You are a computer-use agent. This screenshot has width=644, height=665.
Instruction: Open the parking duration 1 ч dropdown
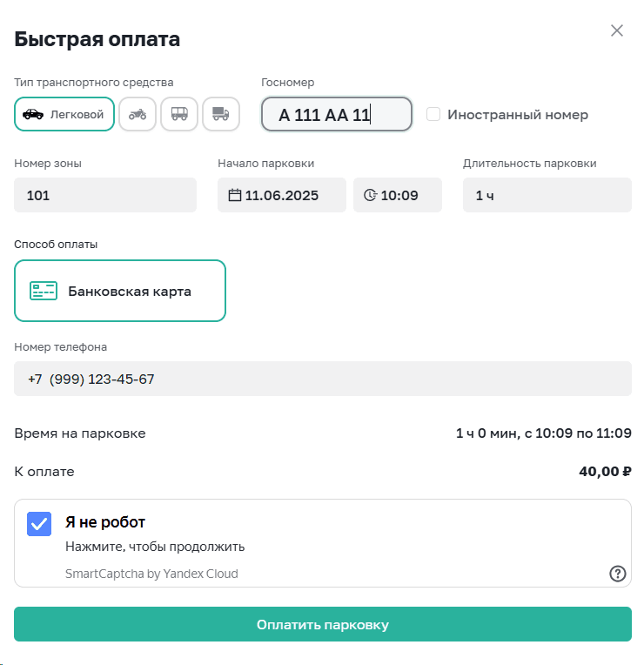(x=547, y=195)
